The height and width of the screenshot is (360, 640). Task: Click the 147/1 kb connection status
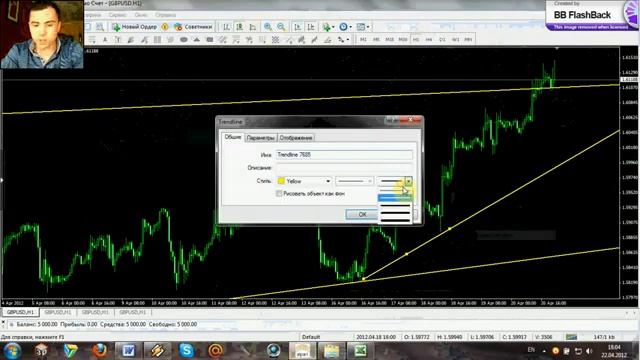(604, 337)
